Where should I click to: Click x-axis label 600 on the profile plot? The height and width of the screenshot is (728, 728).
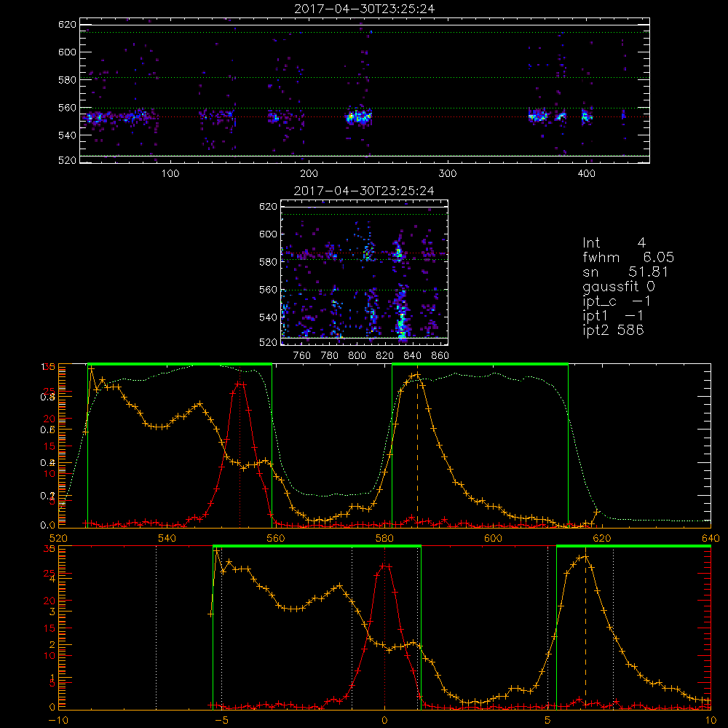tap(493, 538)
